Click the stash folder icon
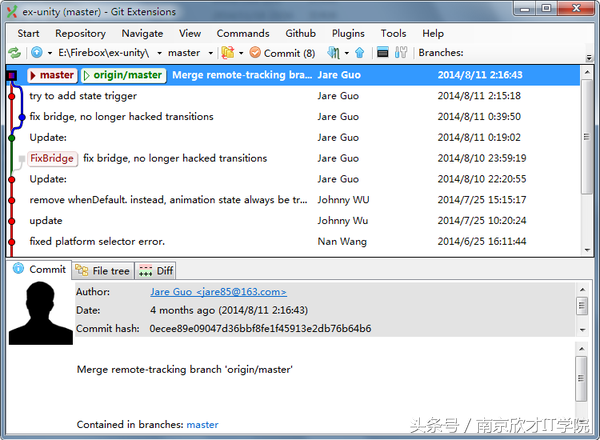The height and width of the screenshot is (440, 600). pyautogui.click(x=228, y=52)
